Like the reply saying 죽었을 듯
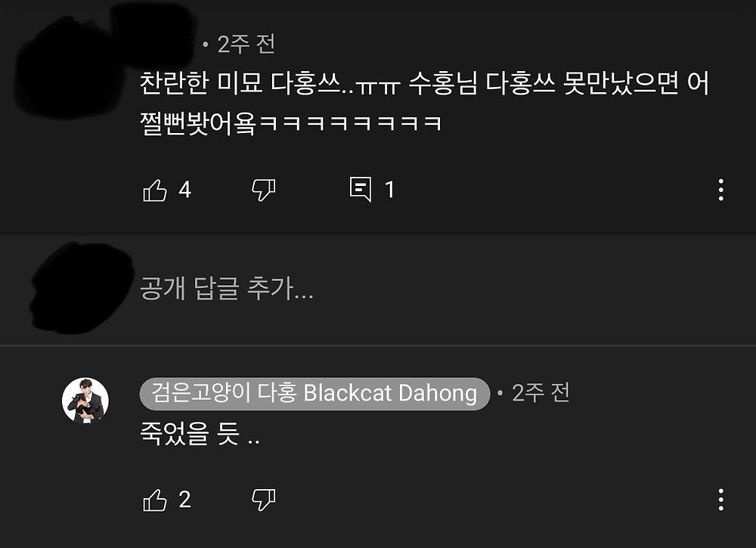The width and height of the screenshot is (756, 548). [x=155, y=500]
